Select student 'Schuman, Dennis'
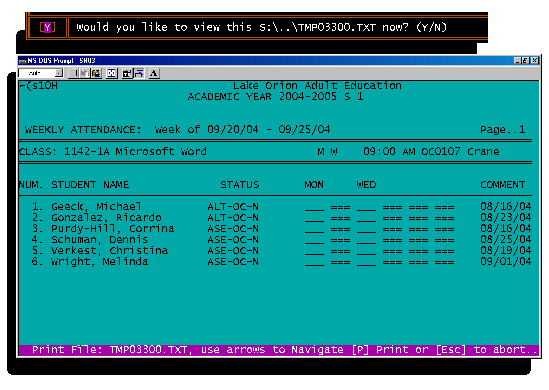The image size is (549, 390). click(99, 240)
